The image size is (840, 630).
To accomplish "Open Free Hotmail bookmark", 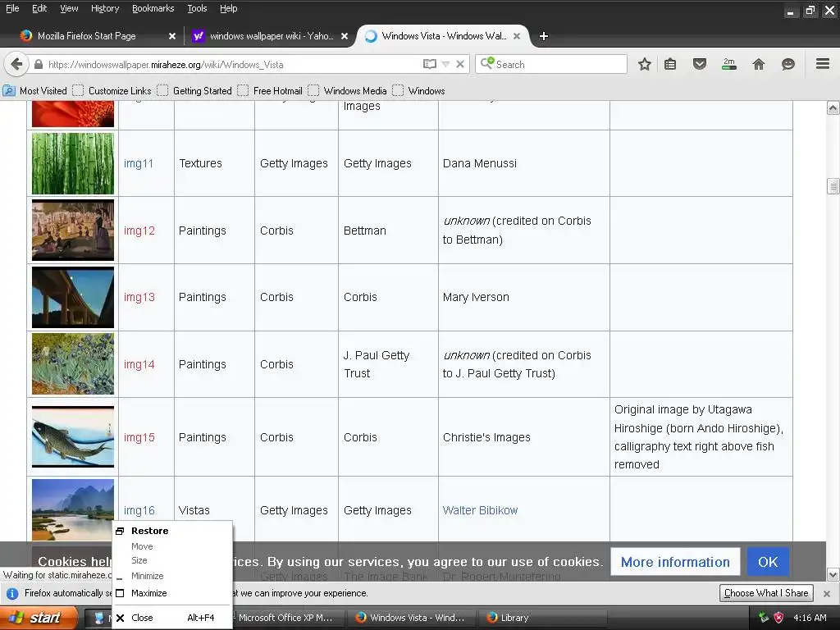I will pos(270,90).
